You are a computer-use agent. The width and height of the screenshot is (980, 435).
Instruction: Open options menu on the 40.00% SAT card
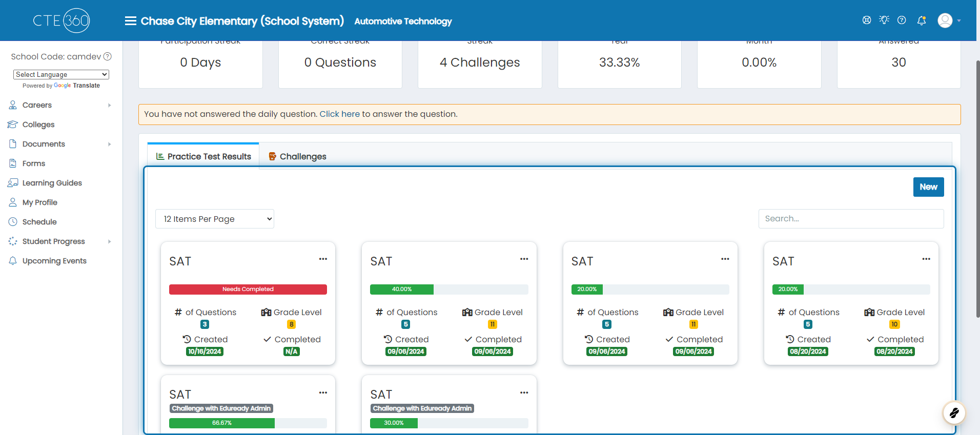(x=524, y=259)
